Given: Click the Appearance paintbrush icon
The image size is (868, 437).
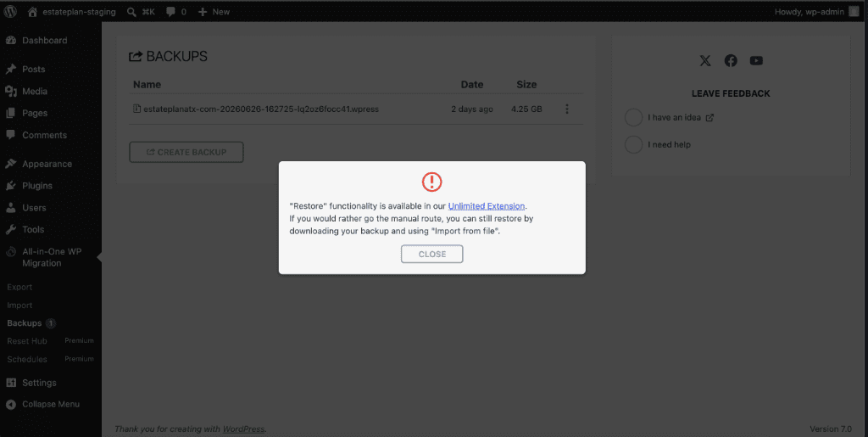Looking at the screenshot, I should [10, 164].
